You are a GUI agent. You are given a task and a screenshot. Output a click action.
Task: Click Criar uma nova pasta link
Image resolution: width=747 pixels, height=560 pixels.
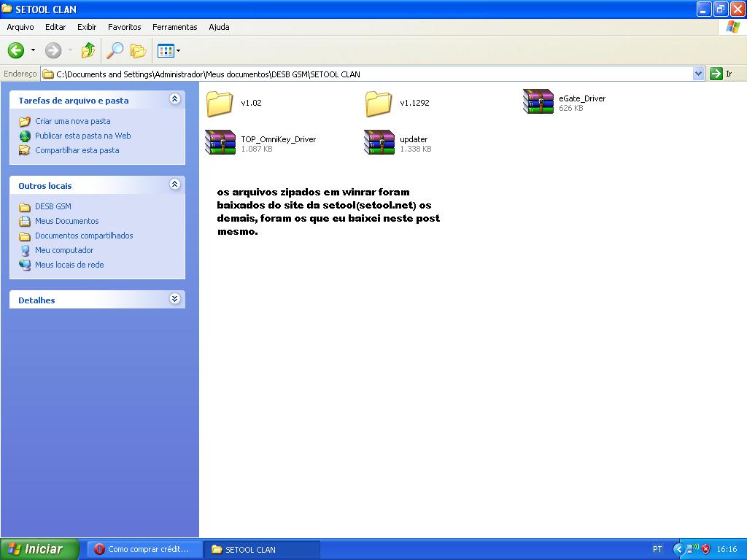click(x=73, y=121)
